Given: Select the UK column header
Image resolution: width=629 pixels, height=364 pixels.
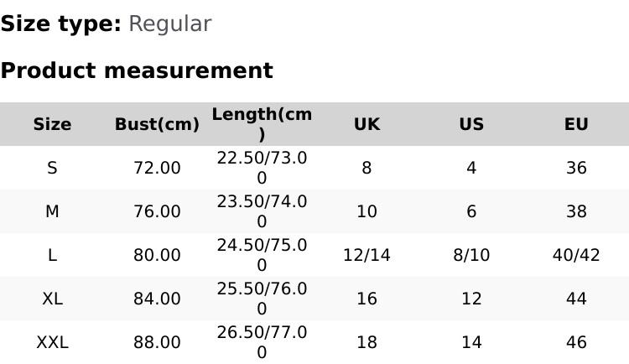Looking at the screenshot, I should (x=366, y=124).
